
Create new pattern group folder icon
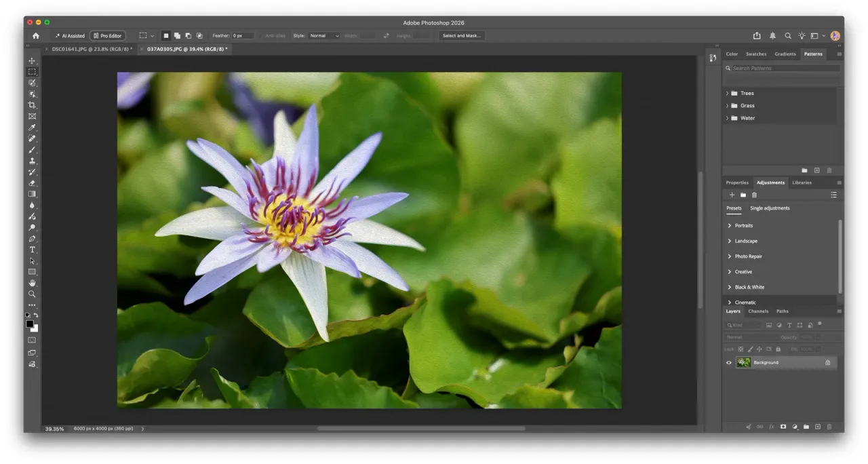(x=805, y=170)
